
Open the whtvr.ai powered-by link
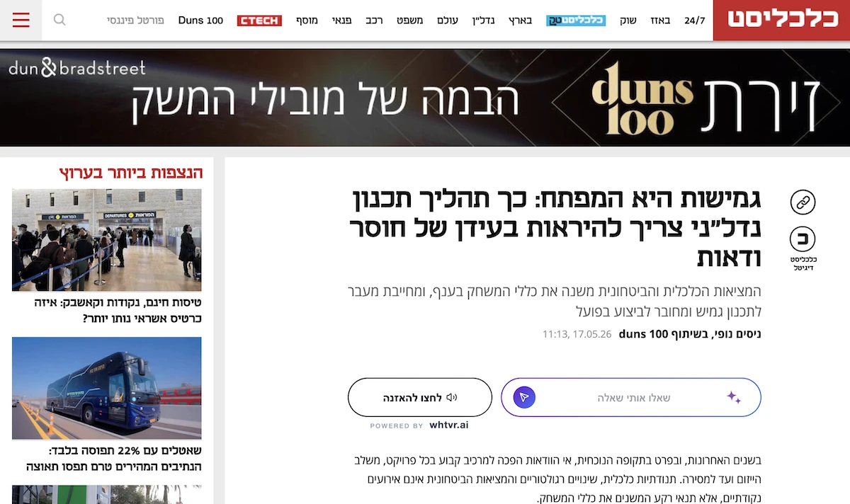coord(449,425)
